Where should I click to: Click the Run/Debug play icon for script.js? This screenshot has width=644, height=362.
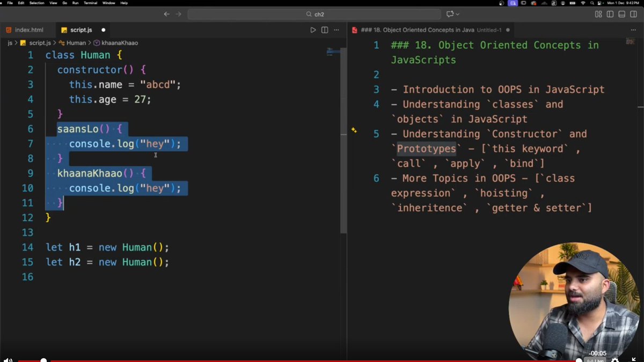tap(313, 30)
